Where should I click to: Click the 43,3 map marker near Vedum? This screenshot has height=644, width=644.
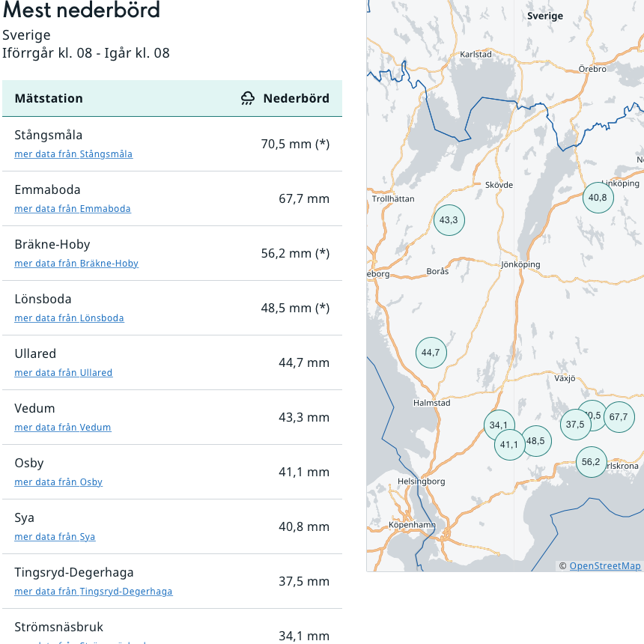(x=449, y=220)
